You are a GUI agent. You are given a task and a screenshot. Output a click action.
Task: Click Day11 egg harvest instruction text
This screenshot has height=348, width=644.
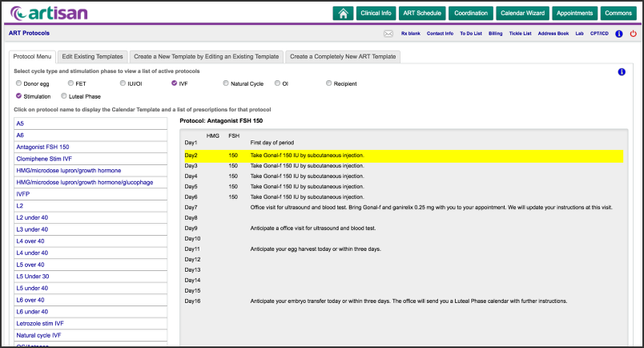click(316, 249)
